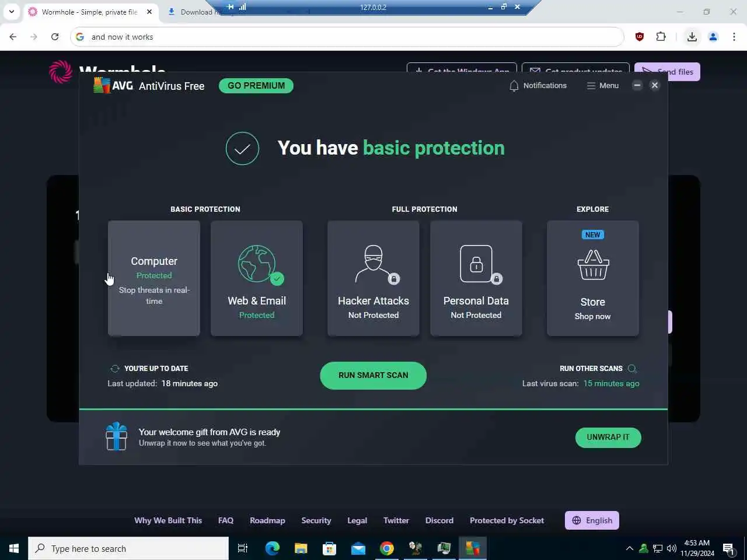Open Chrome extensions puzzle icon

[x=661, y=37]
